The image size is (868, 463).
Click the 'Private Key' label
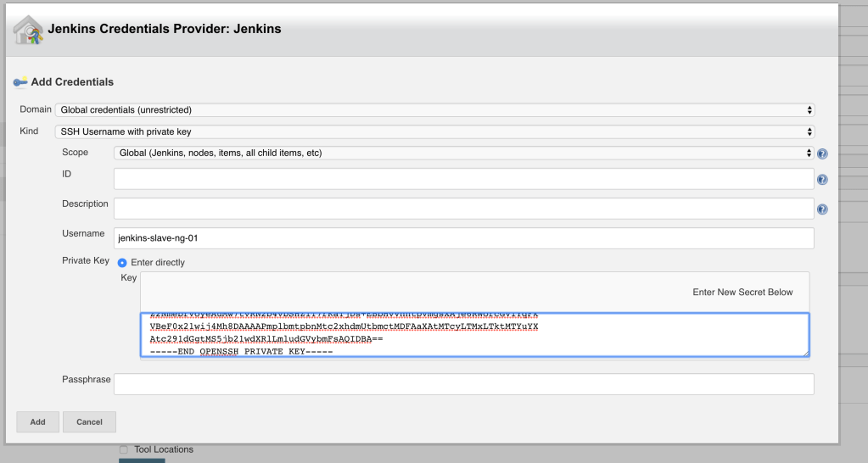click(86, 260)
